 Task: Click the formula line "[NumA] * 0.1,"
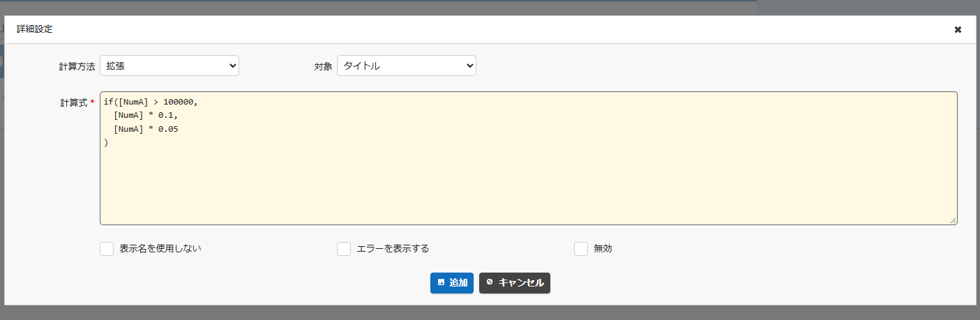point(146,115)
